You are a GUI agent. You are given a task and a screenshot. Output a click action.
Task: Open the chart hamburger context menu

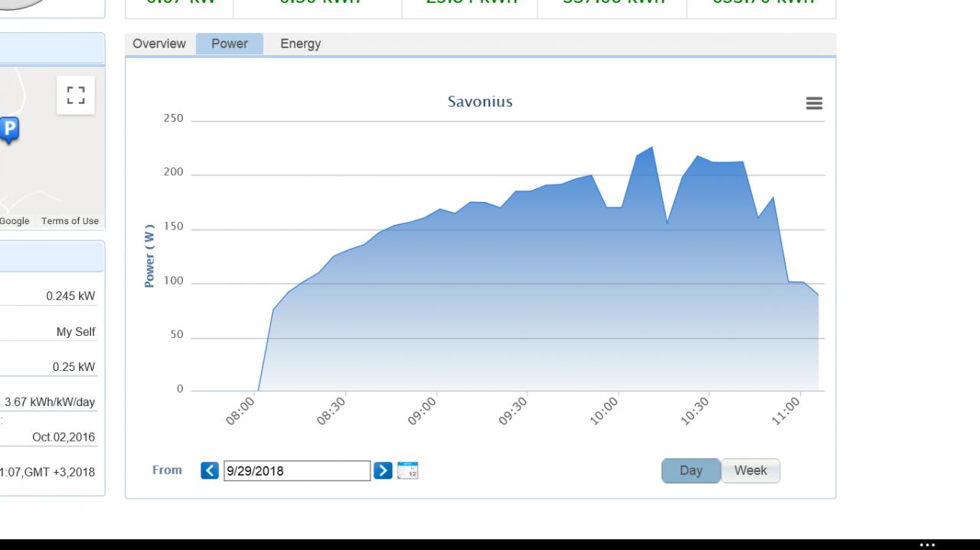click(x=814, y=103)
